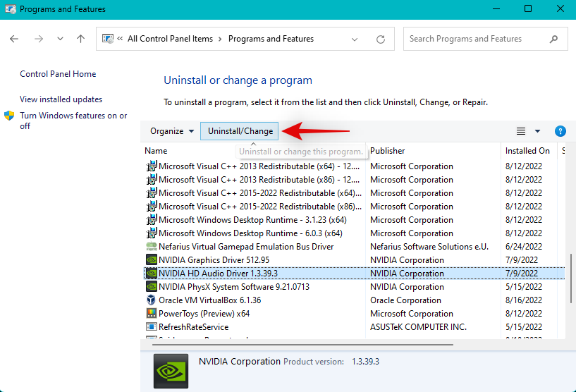The width and height of the screenshot is (576, 392).
Task: Click the Oracle VM VirtualBox icon
Action: pos(152,300)
